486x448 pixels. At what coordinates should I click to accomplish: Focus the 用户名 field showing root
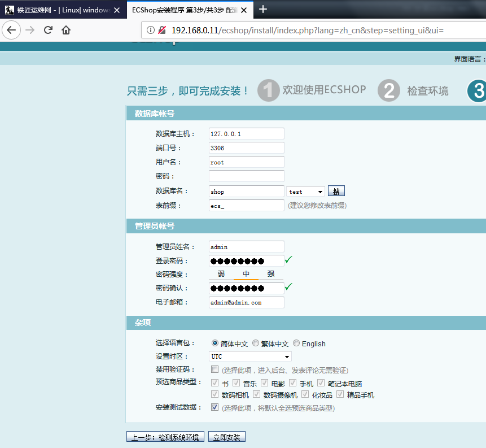pyautogui.click(x=247, y=162)
